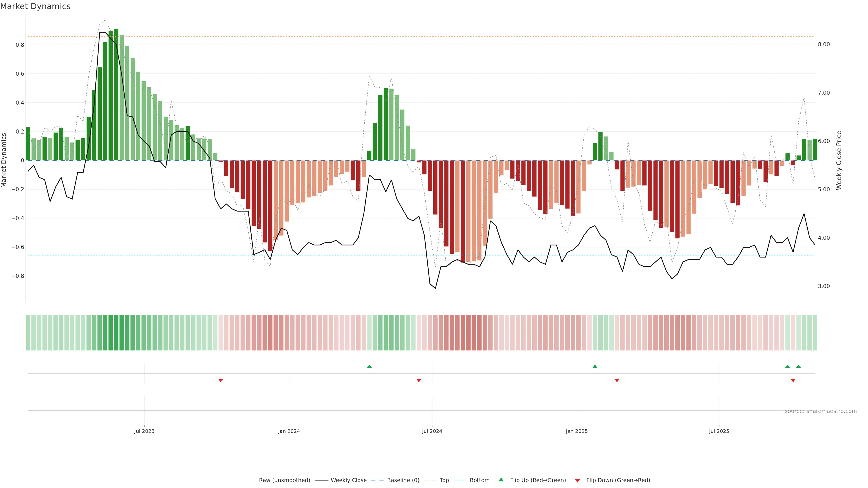Click the green triangle icon in the legend
The width and height of the screenshot is (868, 488).
pos(501,480)
